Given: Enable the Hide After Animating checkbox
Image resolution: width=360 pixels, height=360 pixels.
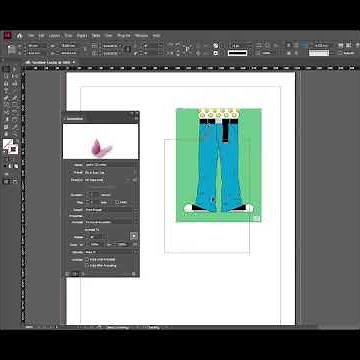Looking at the screenshot, I should coord(87,266).
